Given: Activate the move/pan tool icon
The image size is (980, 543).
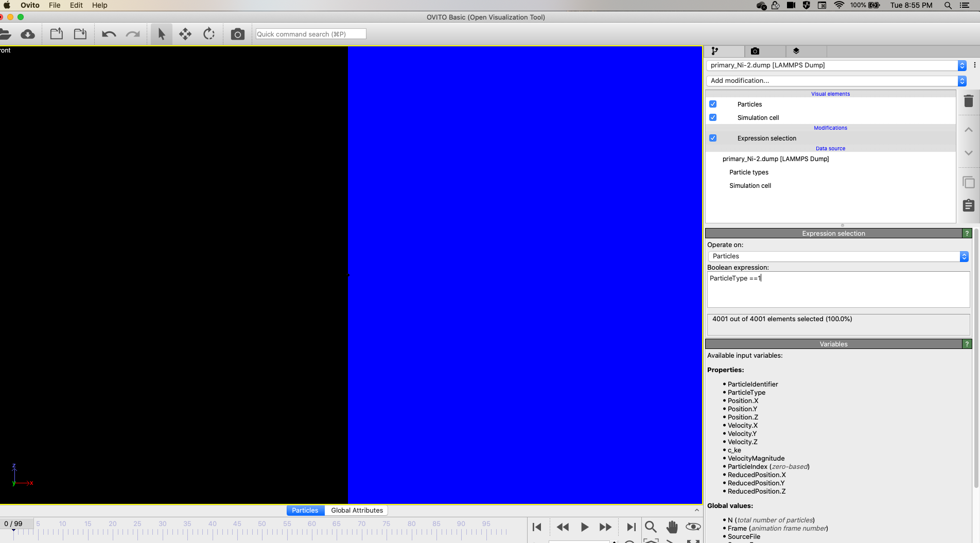Looking at the screenshot, I should [x=185, y=34].
